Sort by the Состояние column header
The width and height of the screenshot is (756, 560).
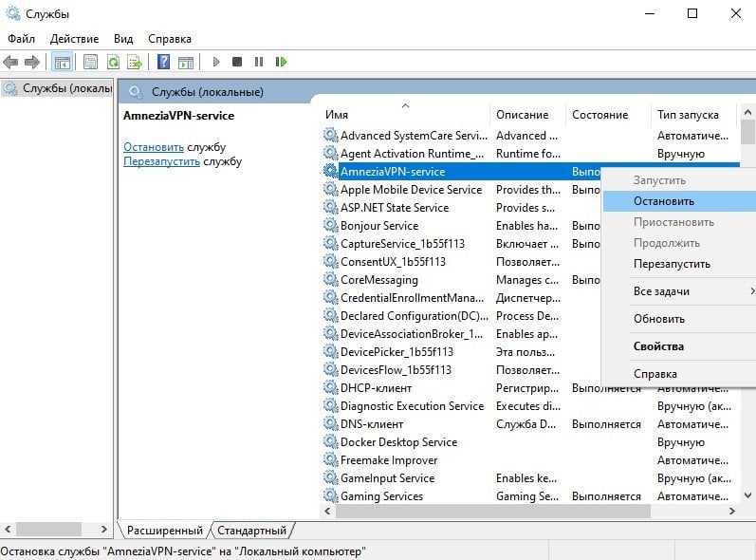click(607, 115)
